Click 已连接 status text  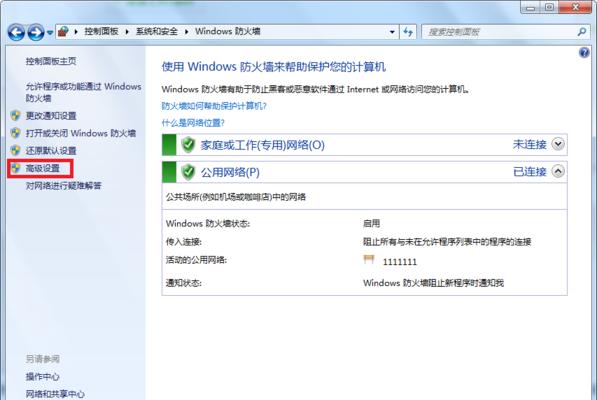click(530, 172)
